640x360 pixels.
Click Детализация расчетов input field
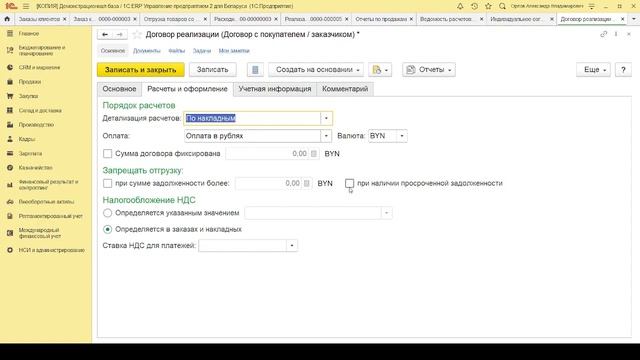tap(252, 118)
